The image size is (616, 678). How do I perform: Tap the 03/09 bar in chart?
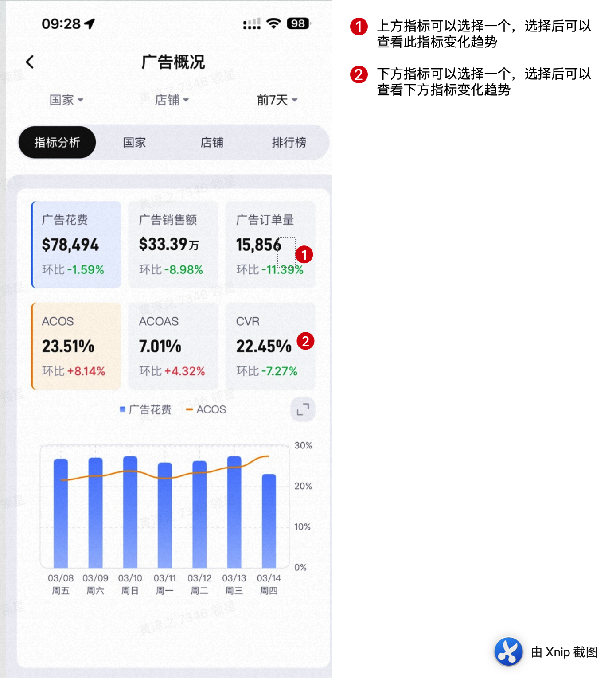point(95,513)
